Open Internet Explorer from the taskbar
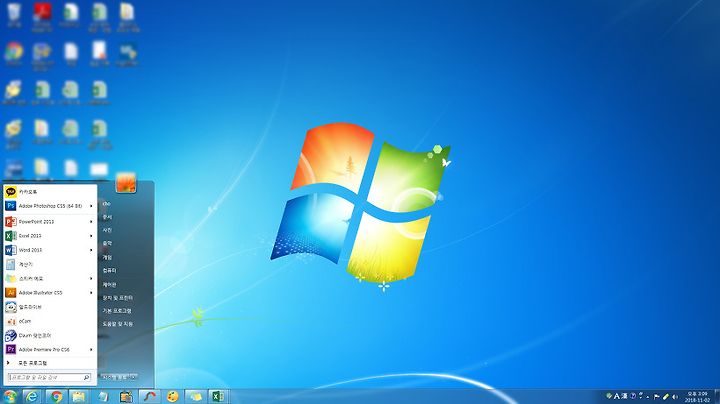The image size is (720, 404). [x=32, y=396]
